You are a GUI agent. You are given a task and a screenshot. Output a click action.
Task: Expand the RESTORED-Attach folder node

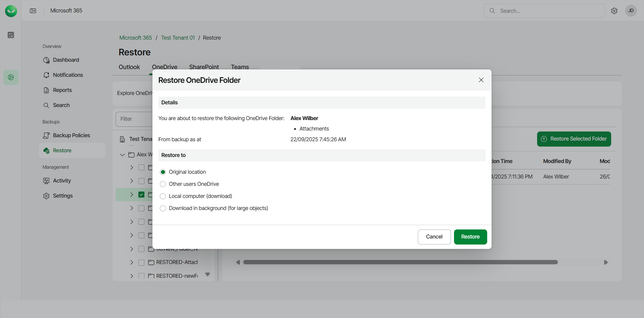click(132, 262)
